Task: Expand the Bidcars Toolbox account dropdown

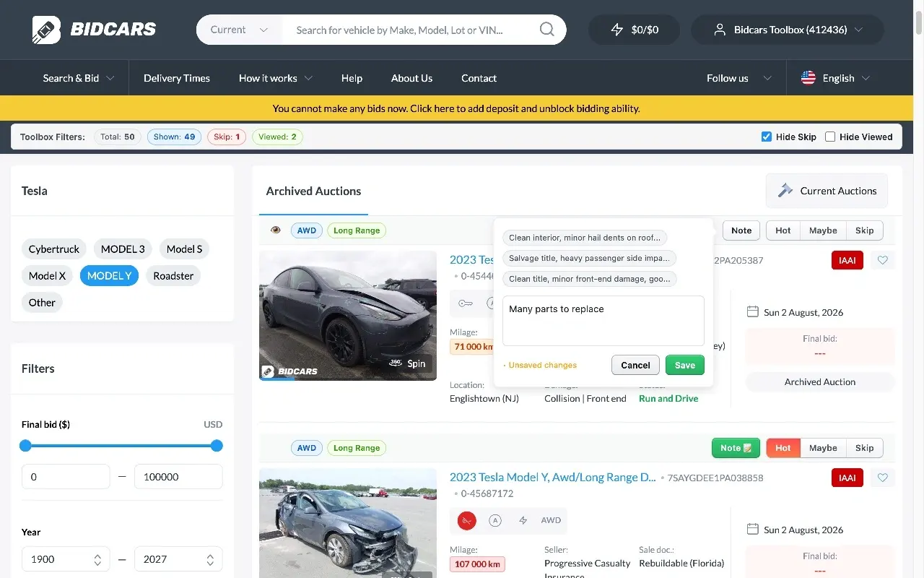Action: pos(788,30)
